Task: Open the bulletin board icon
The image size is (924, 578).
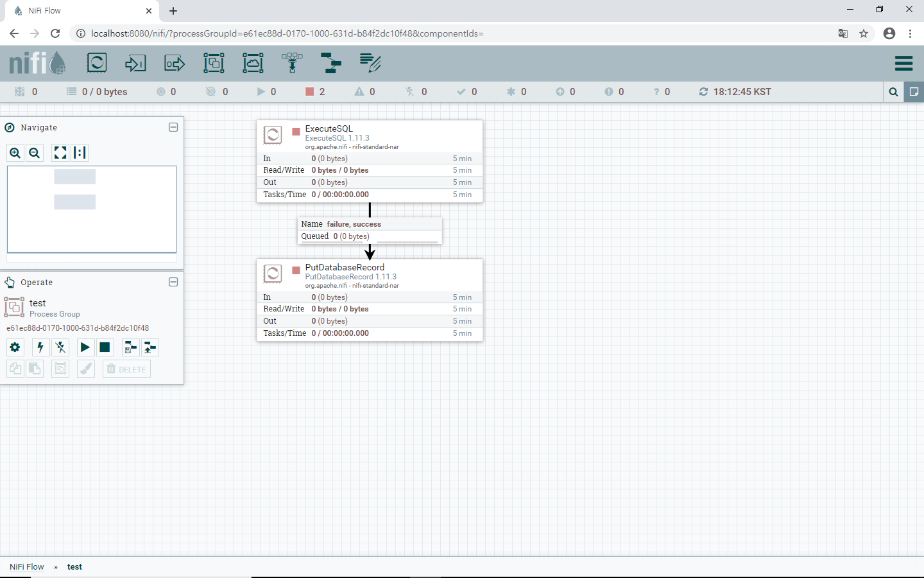Action: tap(914, 92)
